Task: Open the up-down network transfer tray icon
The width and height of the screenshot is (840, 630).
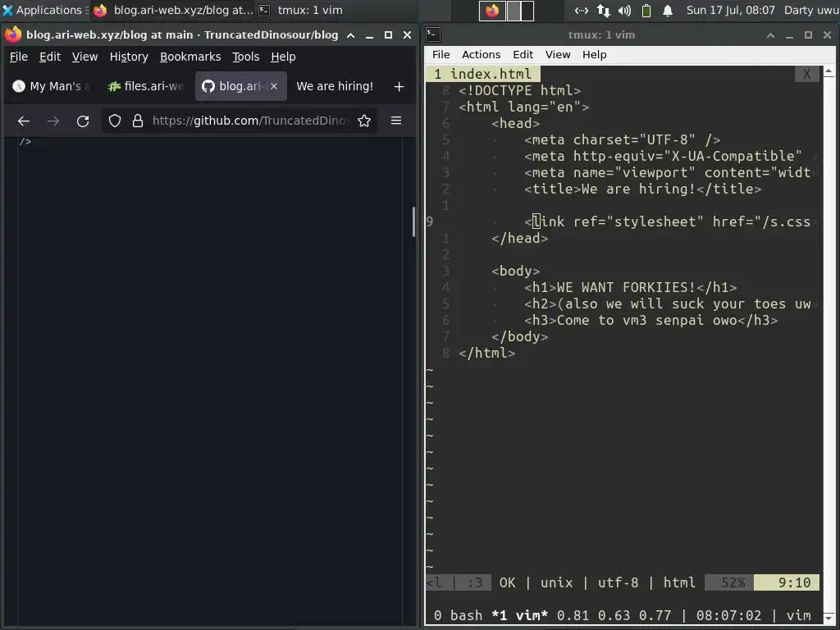Action: pyautogui.click(x=603, y=10)
